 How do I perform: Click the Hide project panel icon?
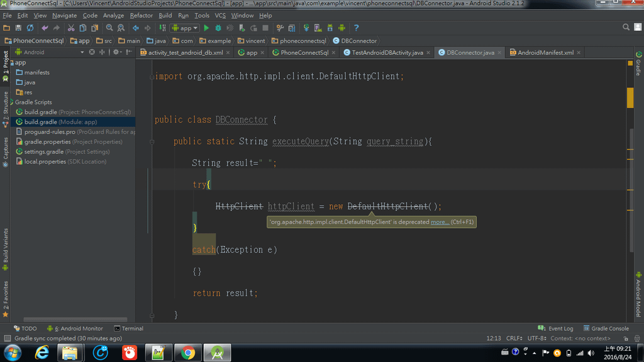(x=129, y=52)
